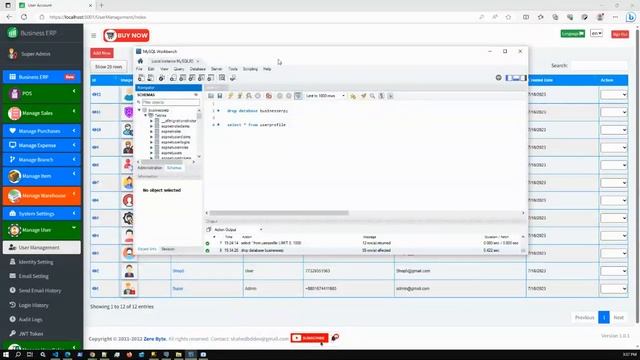Image resolution: width=640 pixels, height=360 pixels.
Task: Collapse the Tables node in the schema tree
Action: [x=145, y=116]
